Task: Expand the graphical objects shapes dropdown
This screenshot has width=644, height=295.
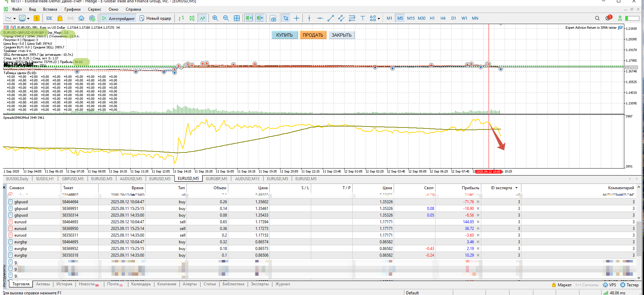Action: (x=379, y=19)
